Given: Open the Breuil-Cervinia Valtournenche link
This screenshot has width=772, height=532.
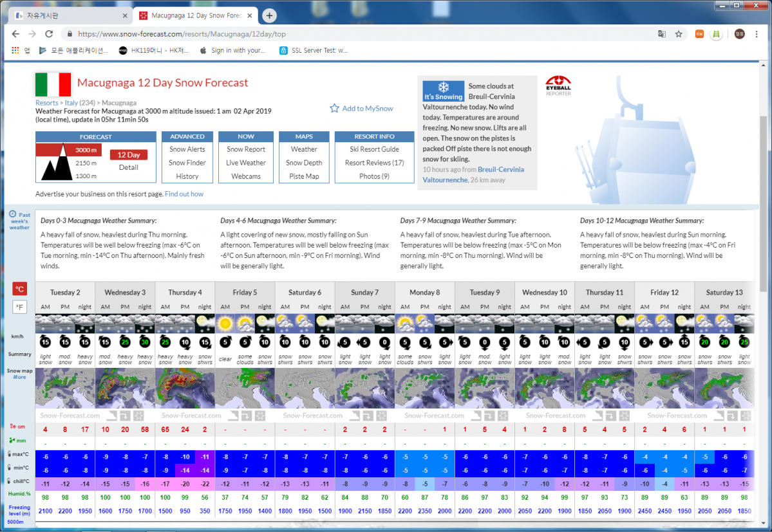Looking at the screenshot, I should pos(473,174).
